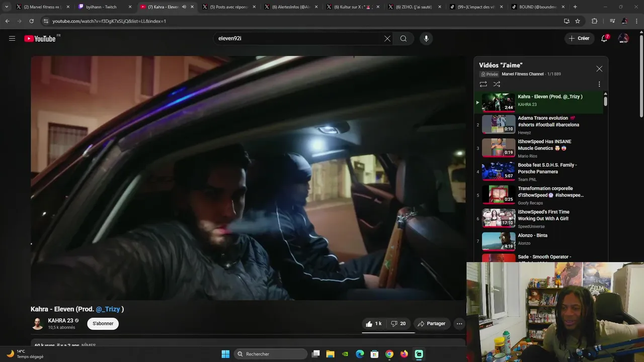Like the video with thumbs up
The image size is (644, 362).
tap(373, 324)
